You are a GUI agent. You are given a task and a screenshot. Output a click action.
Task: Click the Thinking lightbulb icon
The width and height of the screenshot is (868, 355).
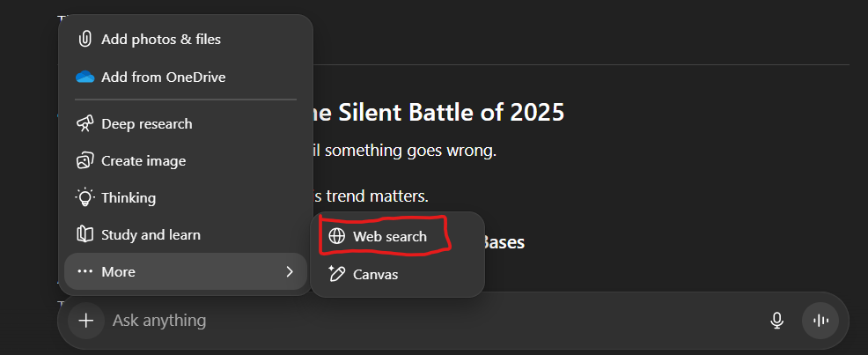(85, 197)
